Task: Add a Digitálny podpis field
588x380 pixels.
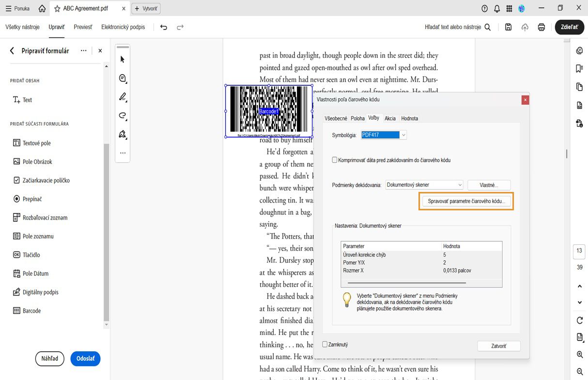Action: pyautogui.click(x=36, y=292)
